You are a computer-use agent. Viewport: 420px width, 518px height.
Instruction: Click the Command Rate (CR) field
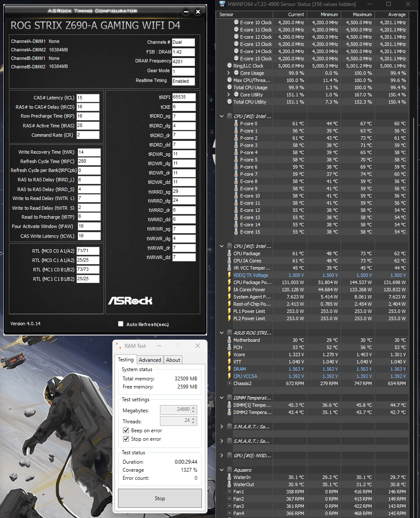pos(88,135)
